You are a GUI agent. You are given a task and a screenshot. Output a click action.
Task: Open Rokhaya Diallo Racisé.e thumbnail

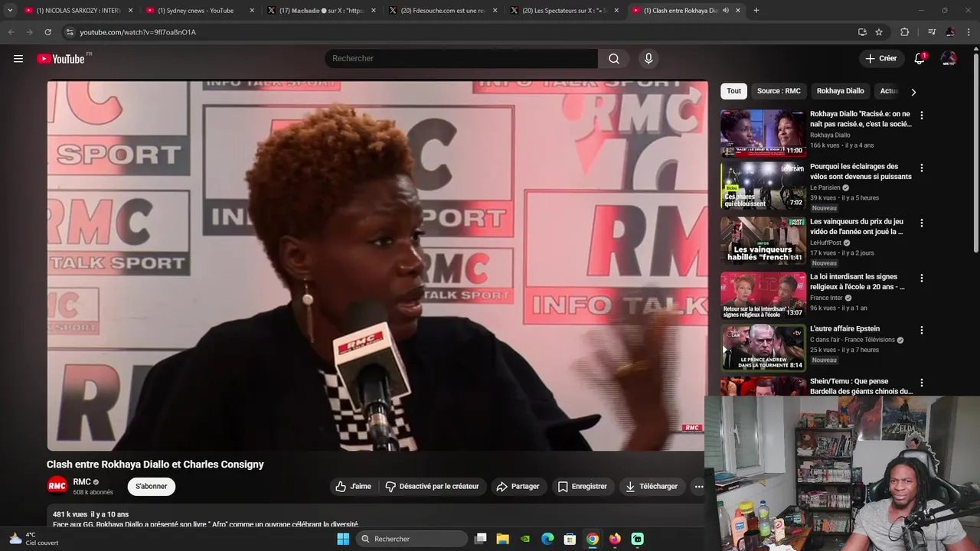point(763,133)
